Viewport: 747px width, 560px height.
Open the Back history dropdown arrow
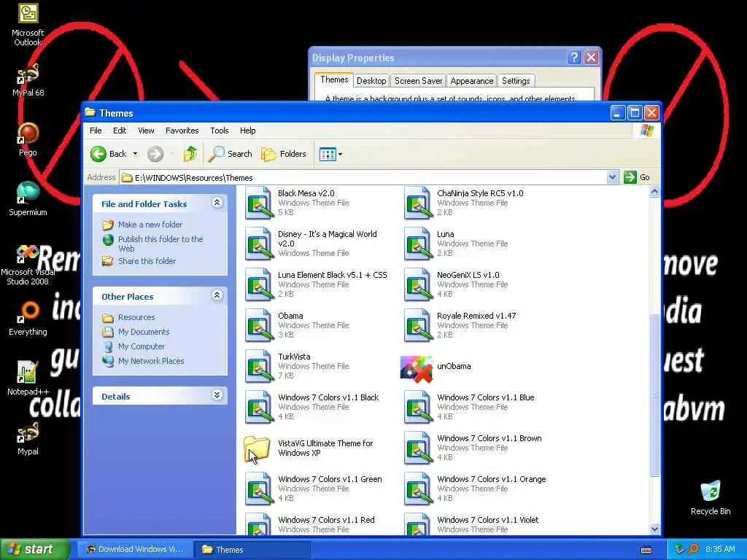135,154
